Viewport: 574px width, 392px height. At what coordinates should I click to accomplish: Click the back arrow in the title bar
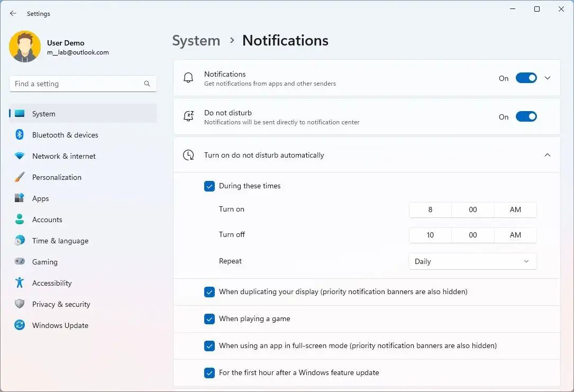click(x=13, y=14)
